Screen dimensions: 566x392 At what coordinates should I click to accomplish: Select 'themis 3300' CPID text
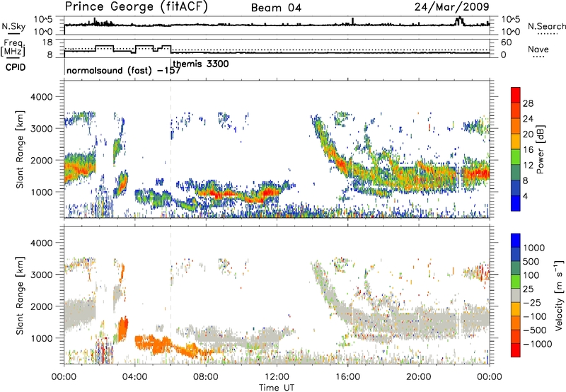(x=201, y=64)
